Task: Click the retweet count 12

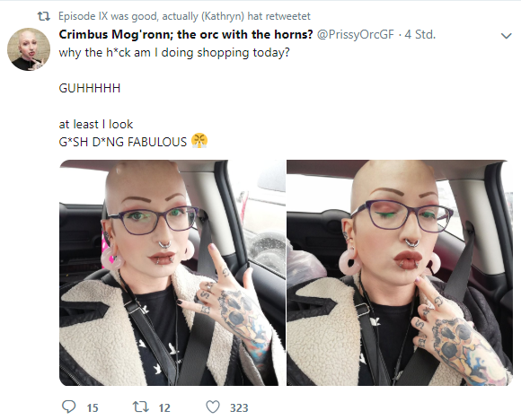Action: pos(164,407)
